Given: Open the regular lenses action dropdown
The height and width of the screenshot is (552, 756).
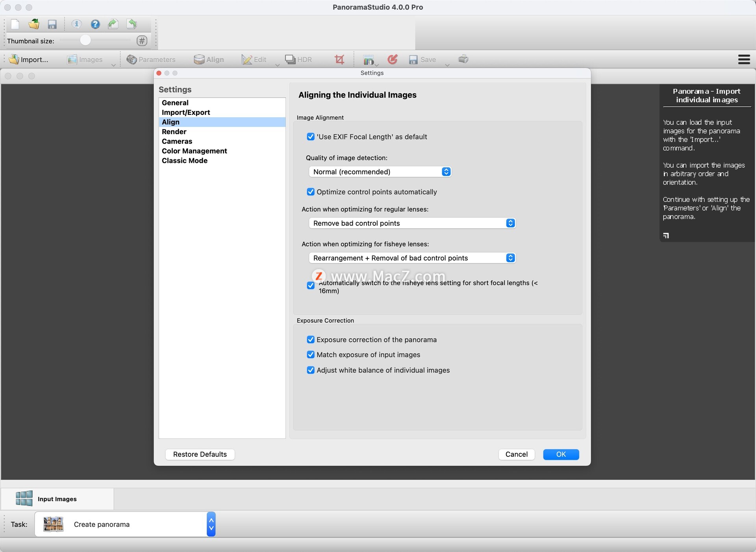Looking at the screenshot, I should point(412,223).
